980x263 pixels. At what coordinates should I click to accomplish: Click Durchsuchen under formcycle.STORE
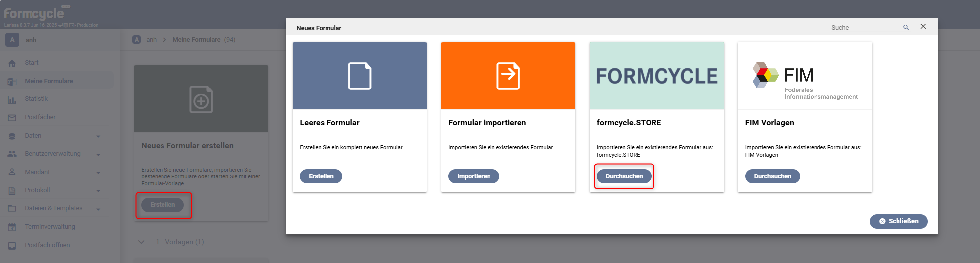click(624, 176)
